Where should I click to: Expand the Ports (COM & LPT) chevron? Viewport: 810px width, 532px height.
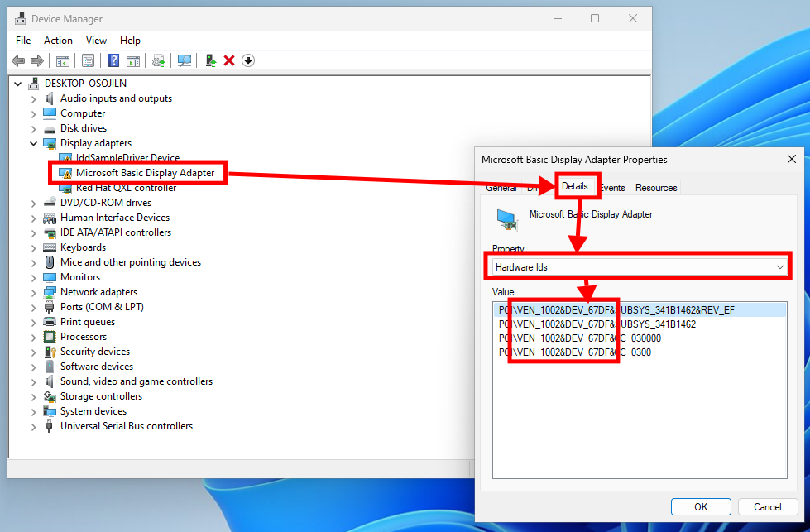click(x=34, y=308)
